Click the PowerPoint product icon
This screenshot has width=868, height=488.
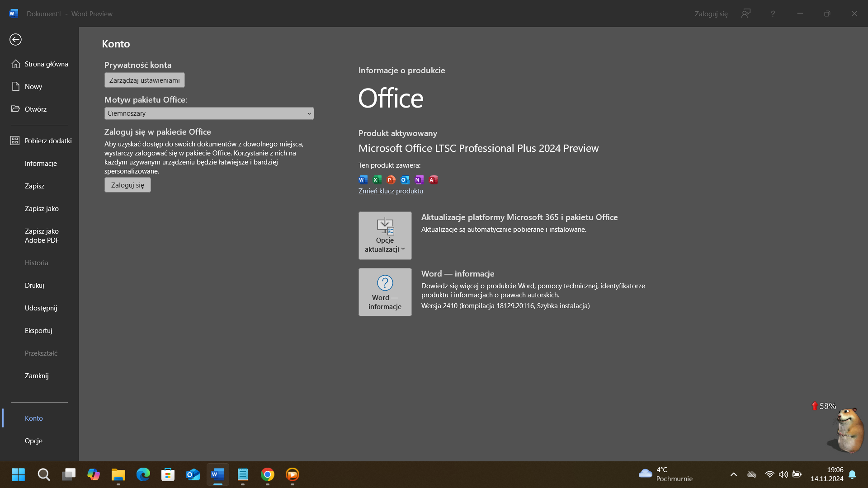391,180
